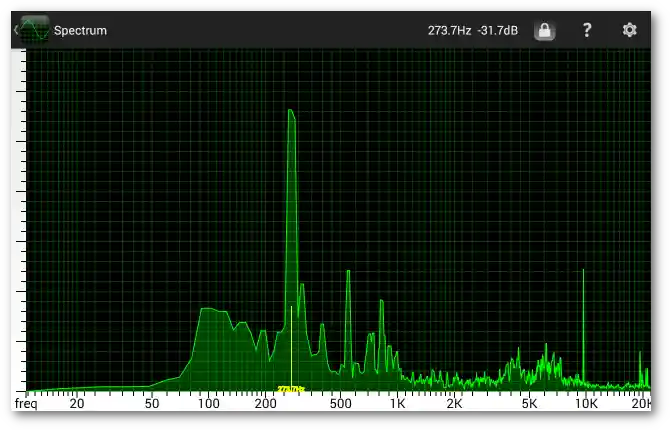Click the 5K frequency axis label
This screenshot has width=670, height=430.
(x=529, y=403)
